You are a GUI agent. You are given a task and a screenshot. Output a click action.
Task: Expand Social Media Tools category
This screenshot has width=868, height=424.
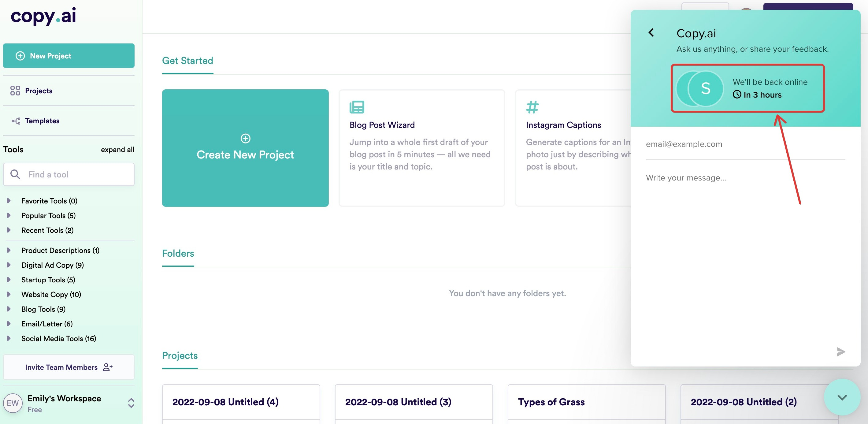click(9, 338)
